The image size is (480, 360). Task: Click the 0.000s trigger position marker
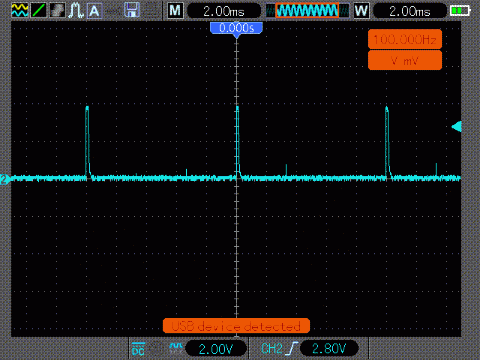pyautogui.click(x=236, y=29)
